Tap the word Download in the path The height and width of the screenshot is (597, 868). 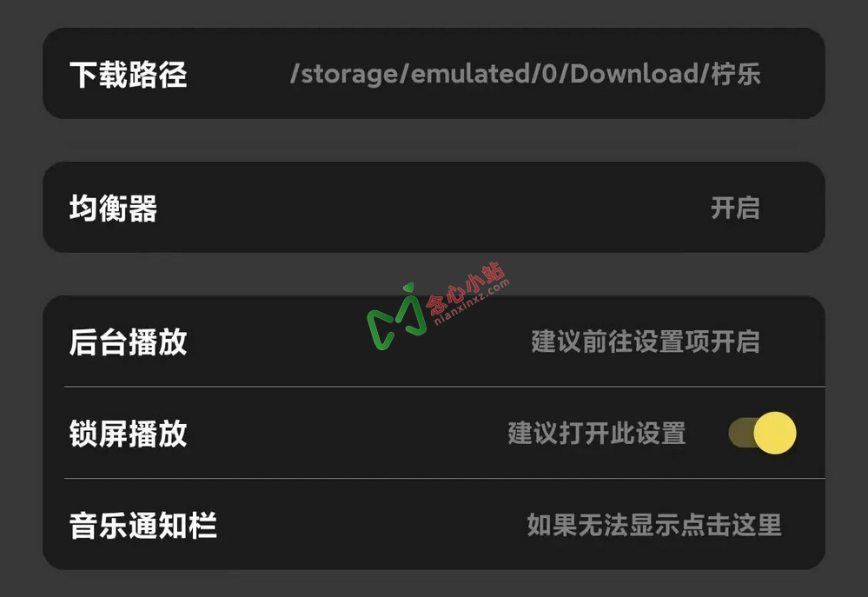[x=633, y=74]
